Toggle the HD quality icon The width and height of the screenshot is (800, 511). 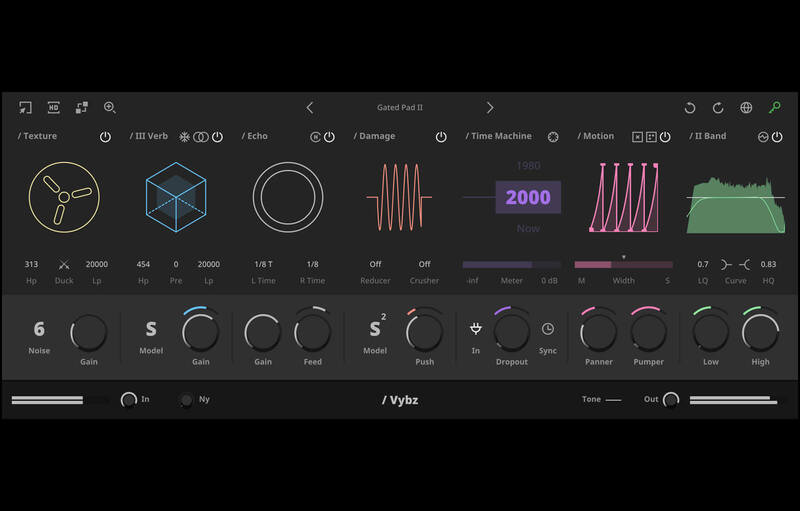click(x=54, y=108)
